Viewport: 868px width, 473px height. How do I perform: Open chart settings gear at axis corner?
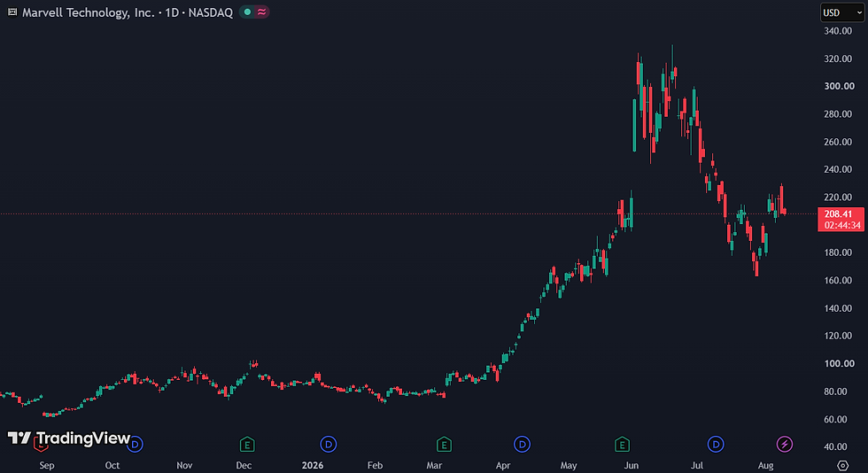click(842, 465)
